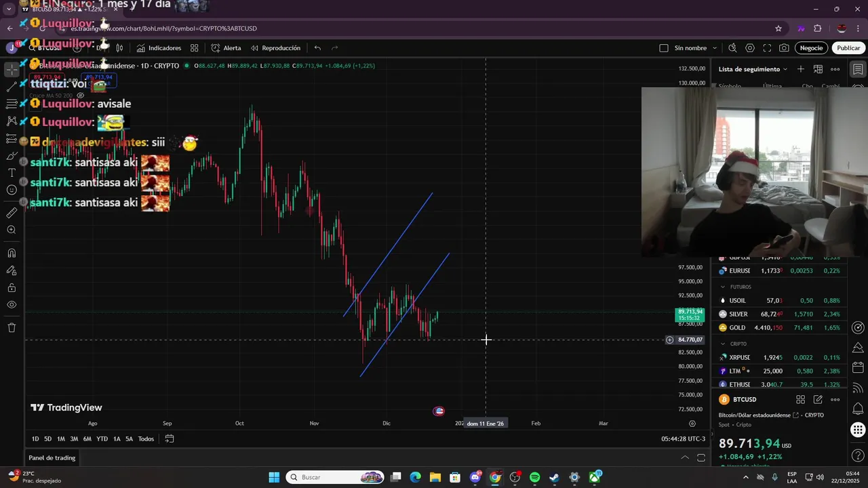Set chart range to YTD
868x488 pixels.
tap(102, 439)
